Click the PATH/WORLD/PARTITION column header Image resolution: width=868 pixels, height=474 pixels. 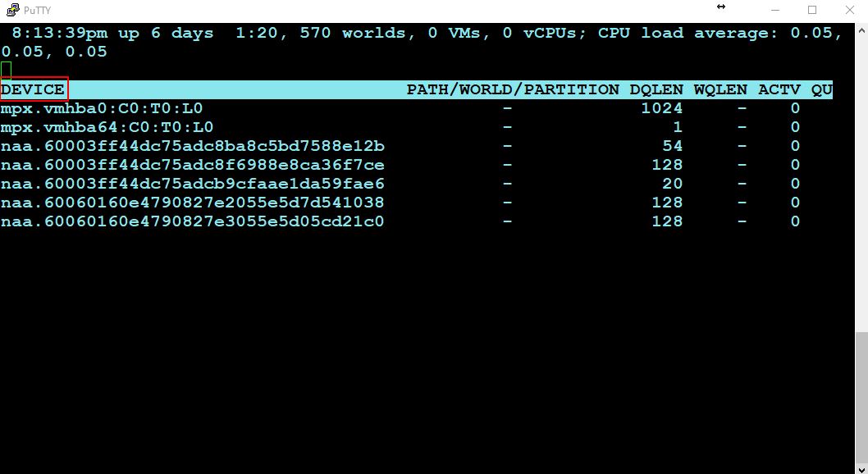point(513,89)
